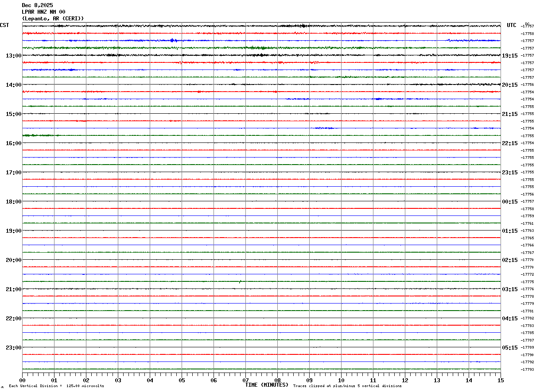536x392 pixels.
Task: Select the 20:00 CST row label
Action: (14, 260)
